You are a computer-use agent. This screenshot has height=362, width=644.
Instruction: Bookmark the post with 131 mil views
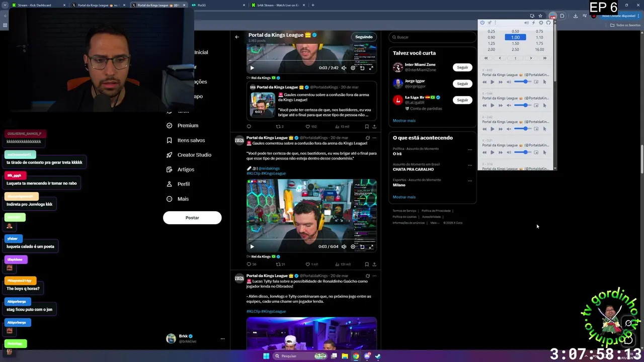367,264
